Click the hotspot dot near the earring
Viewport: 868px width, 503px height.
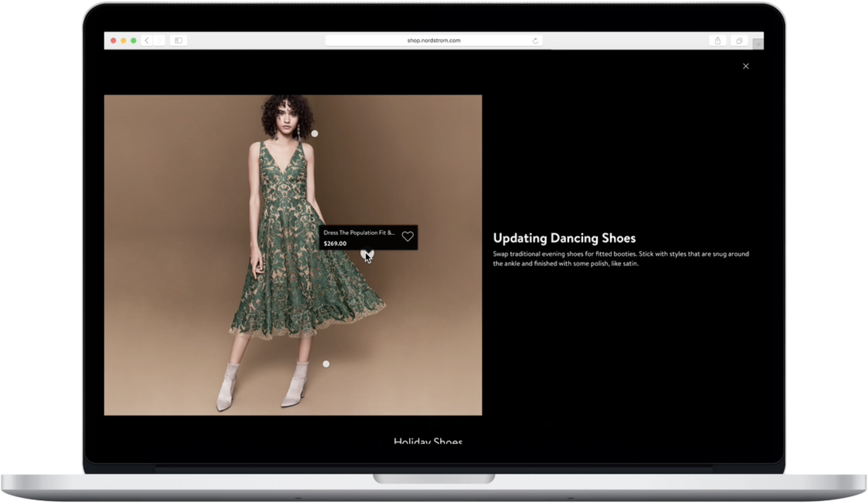click(314, 134)
